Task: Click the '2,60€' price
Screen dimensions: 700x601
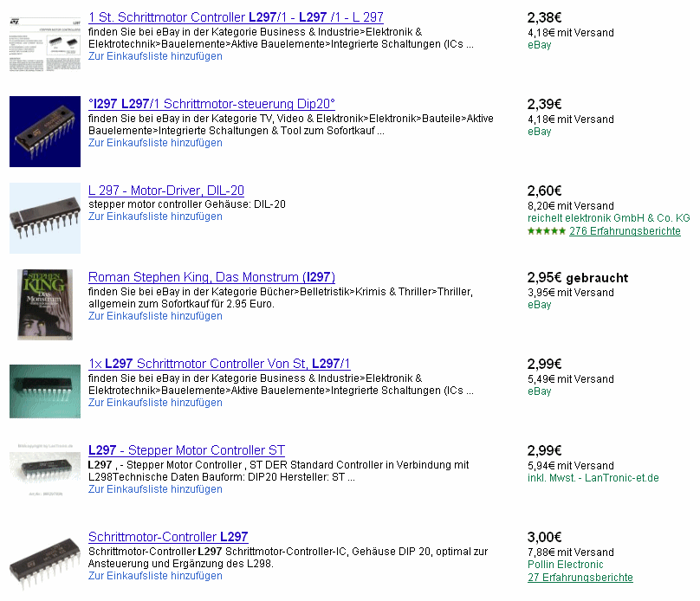Action: [x=544, y=191]
